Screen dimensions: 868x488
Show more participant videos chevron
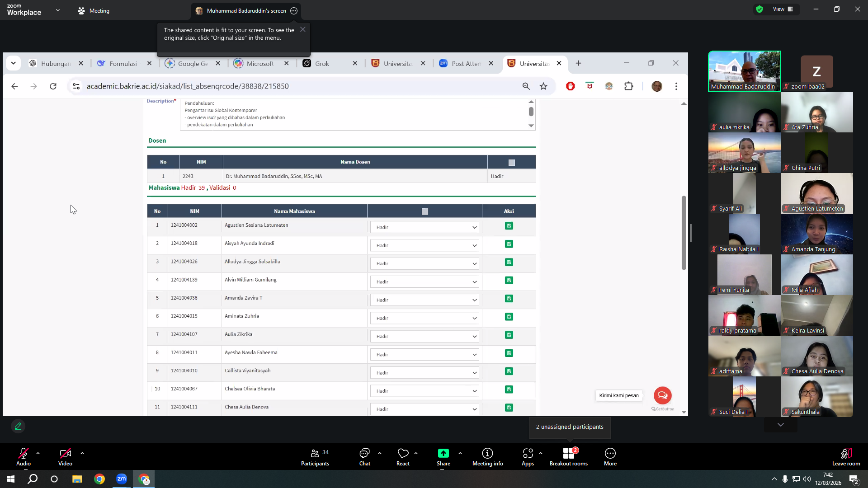780,425
